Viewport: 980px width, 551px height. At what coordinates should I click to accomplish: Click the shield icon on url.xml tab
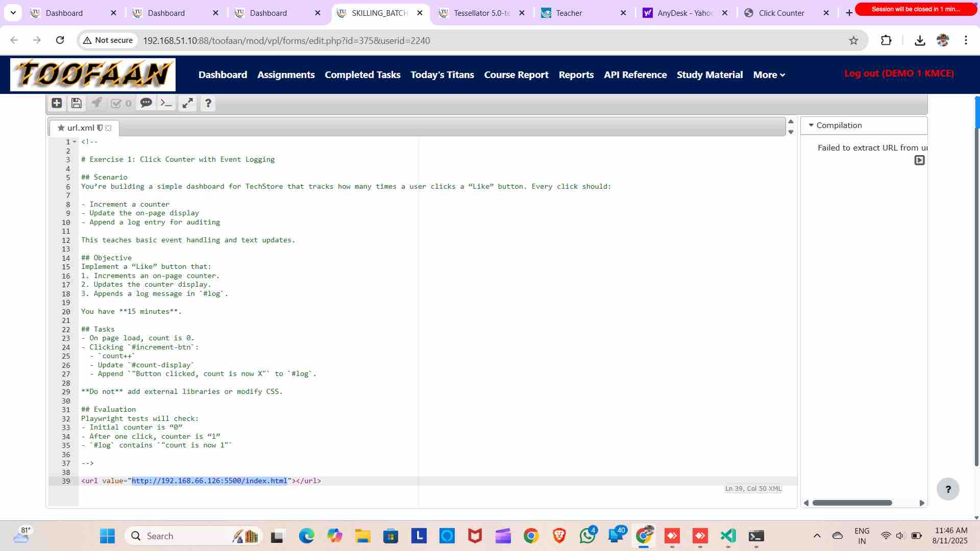100,128
